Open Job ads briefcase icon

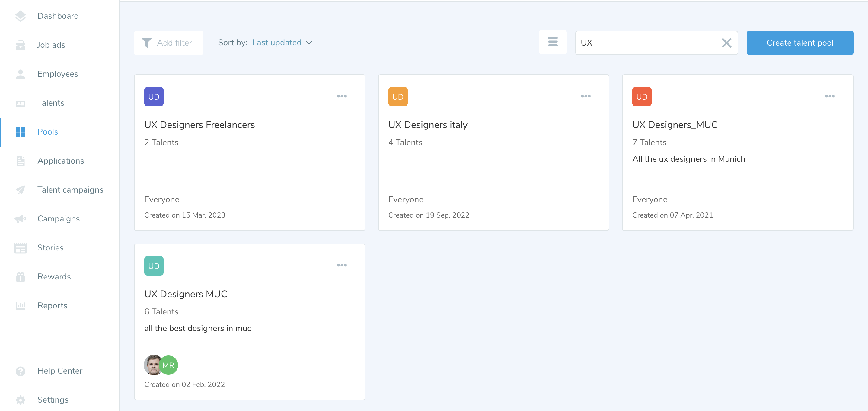(x=20, y=45)
